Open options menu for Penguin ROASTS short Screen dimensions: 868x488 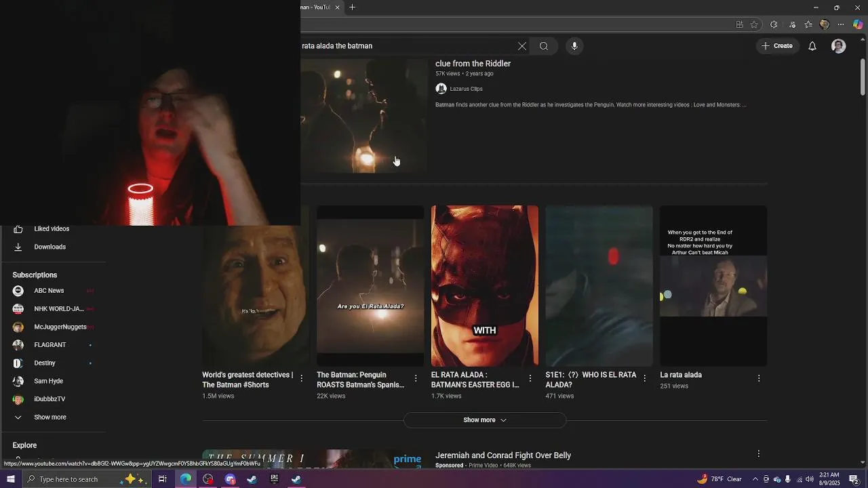point(416,378)
